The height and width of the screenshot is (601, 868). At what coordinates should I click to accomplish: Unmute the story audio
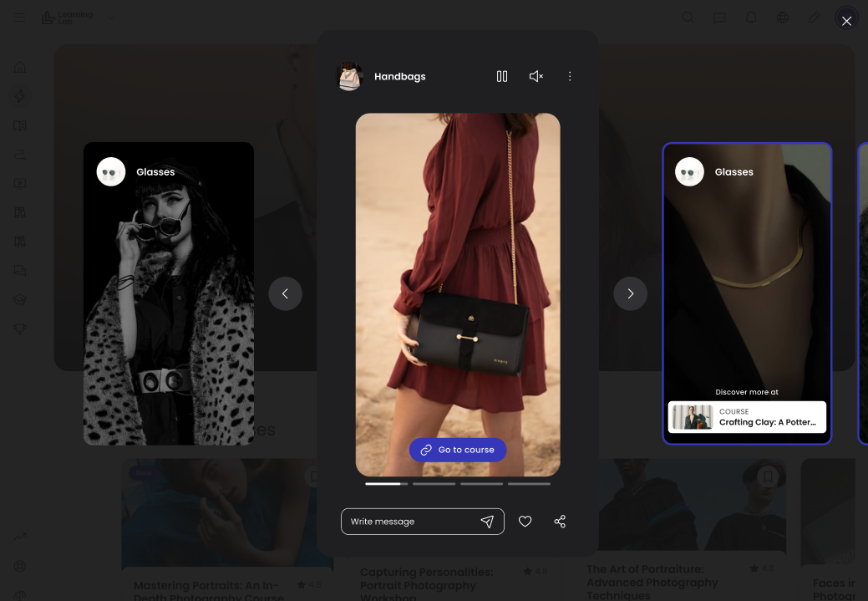536,76
